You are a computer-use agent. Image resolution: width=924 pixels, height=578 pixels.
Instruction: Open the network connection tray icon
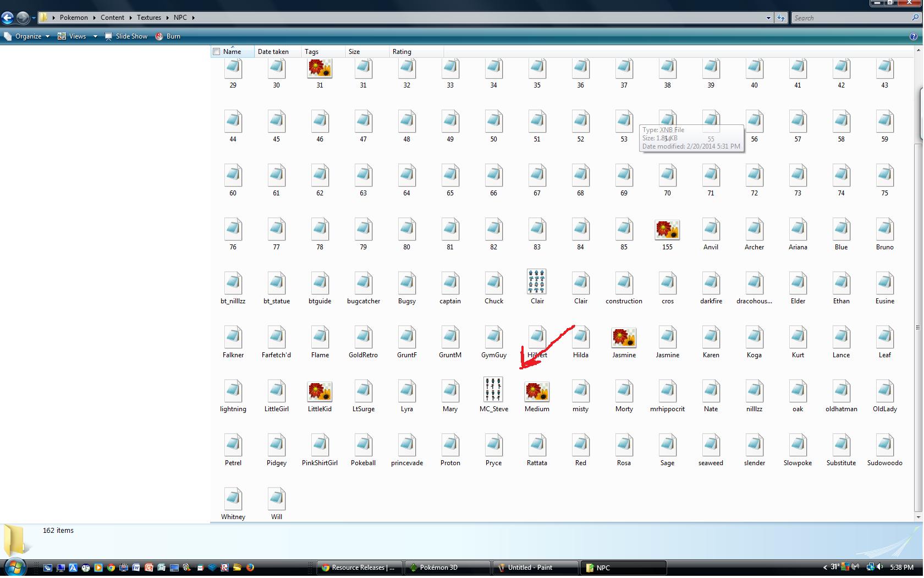click(870, 567)
